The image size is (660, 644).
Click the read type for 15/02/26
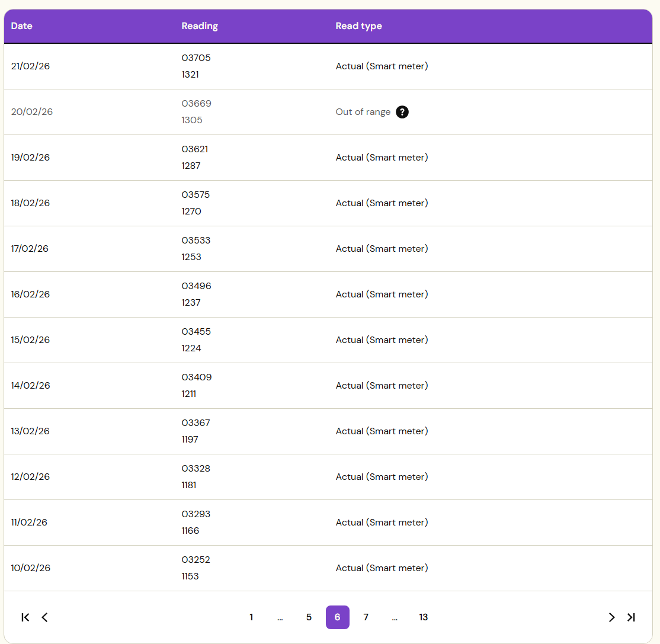(x=382, y=340)
